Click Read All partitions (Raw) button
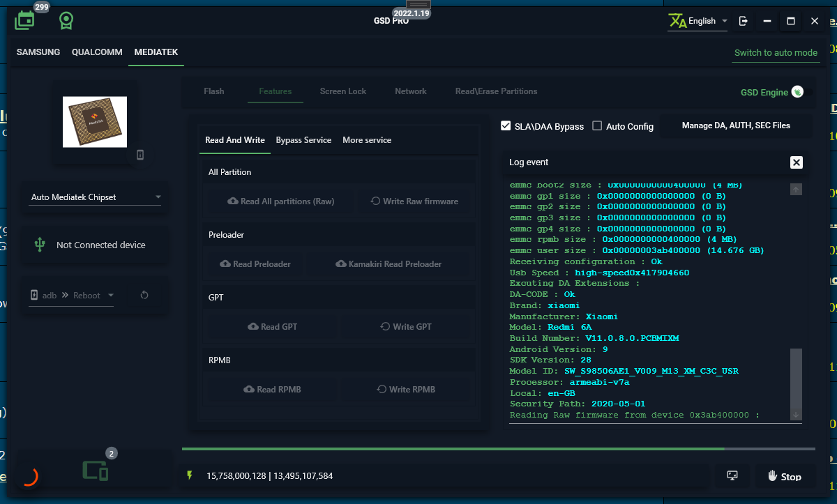The height and width of the screenshot is (504, 837). 280,201
